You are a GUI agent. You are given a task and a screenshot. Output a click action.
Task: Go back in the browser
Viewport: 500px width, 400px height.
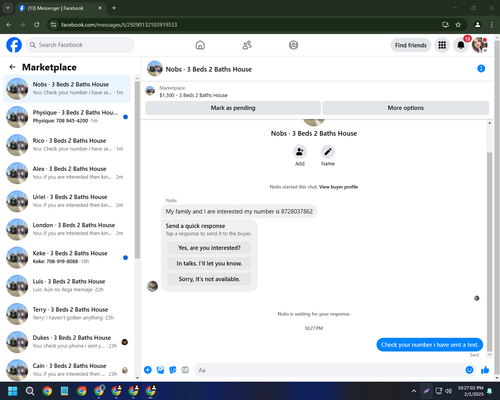pos(9,25)
